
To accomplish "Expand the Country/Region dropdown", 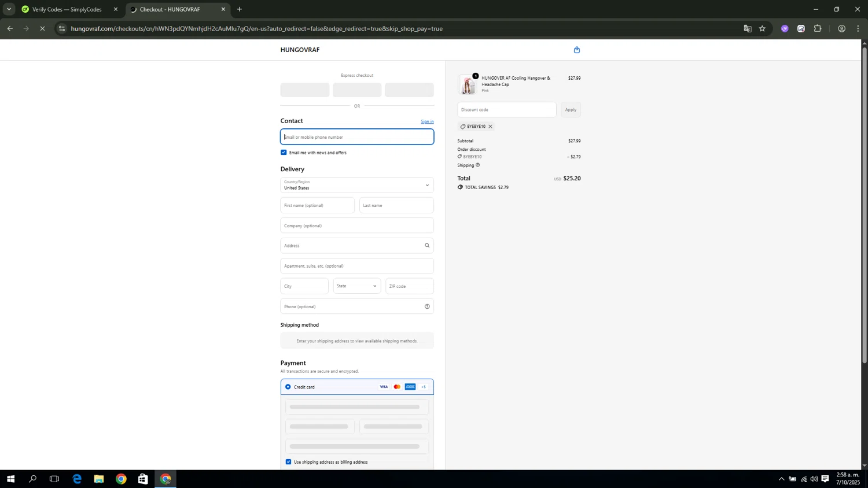I will 356,185.
